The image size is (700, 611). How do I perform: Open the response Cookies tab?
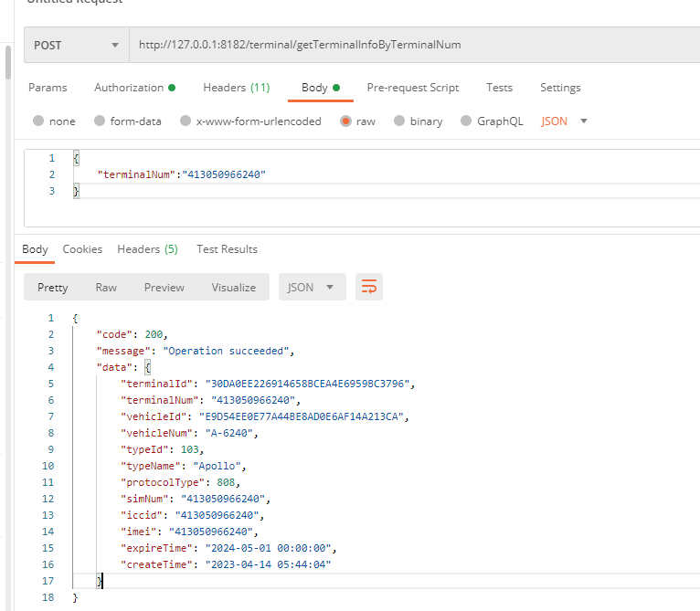pos(82,249)
